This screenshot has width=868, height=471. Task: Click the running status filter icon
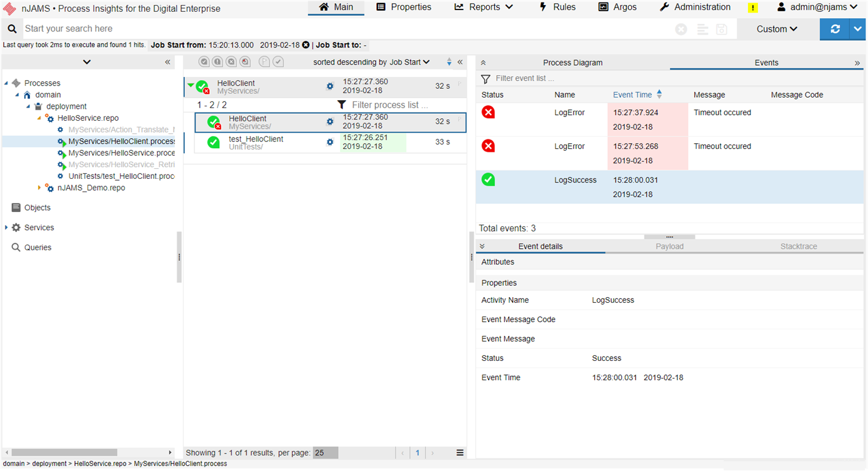[x=245, y=61]
